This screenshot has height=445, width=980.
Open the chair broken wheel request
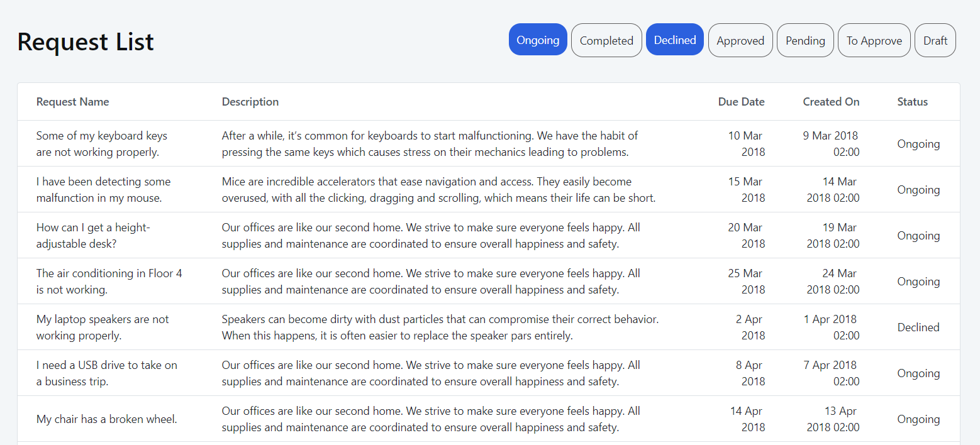(106, 419)
